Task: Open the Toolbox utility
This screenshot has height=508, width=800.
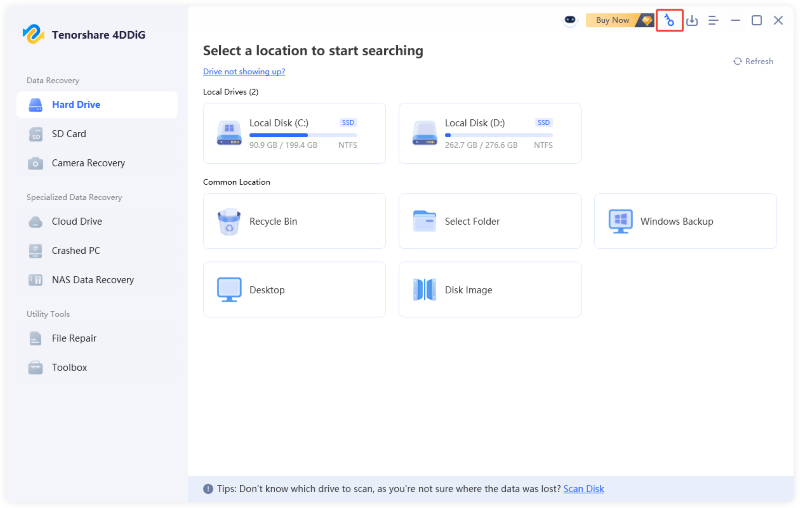Action: coord(97,367)
